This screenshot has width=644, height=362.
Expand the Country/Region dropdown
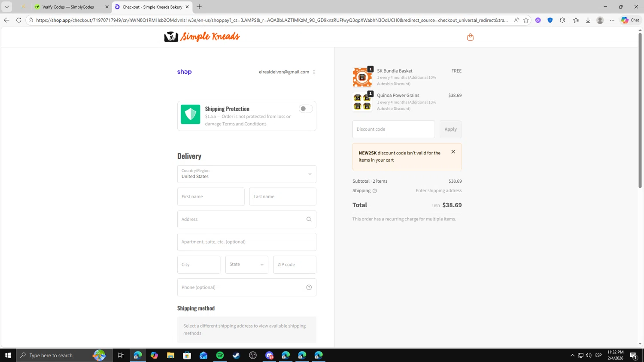point(247,174)
